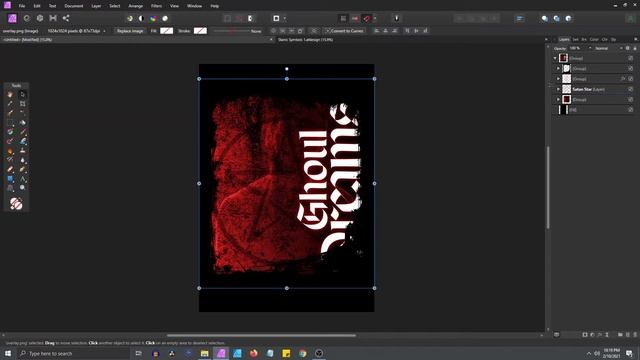Select the Rectangle shape tool

tap(10, 179)
